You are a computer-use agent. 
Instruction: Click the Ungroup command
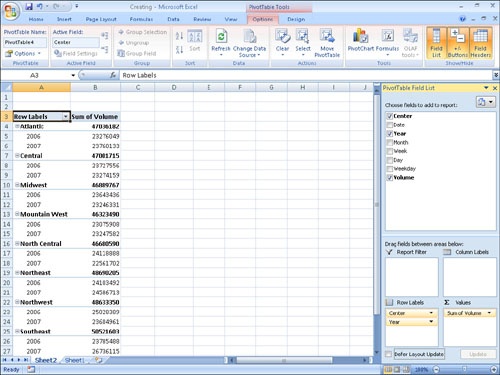click(x=133, y=43)
